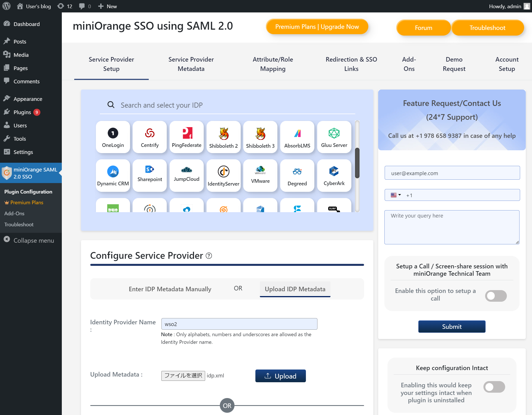Screen dimensions: 532x415
Task: Submit the contact form
Action: coord(452,327)
